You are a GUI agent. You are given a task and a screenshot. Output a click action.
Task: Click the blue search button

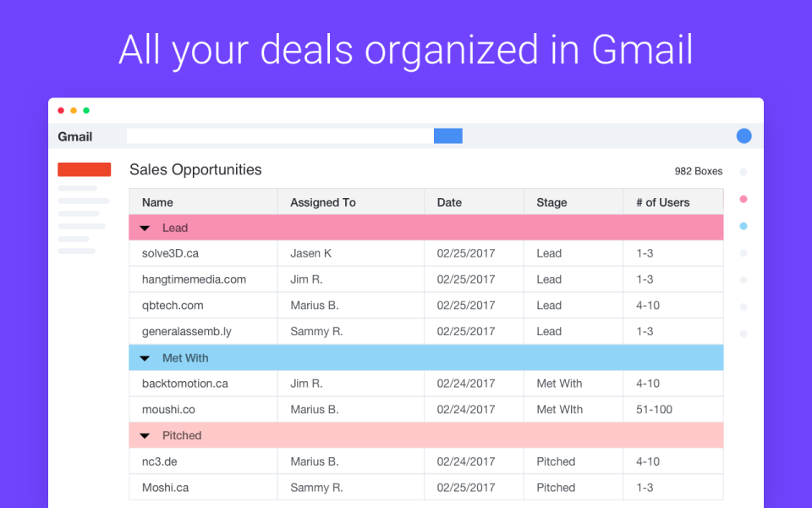click(447, 135)
